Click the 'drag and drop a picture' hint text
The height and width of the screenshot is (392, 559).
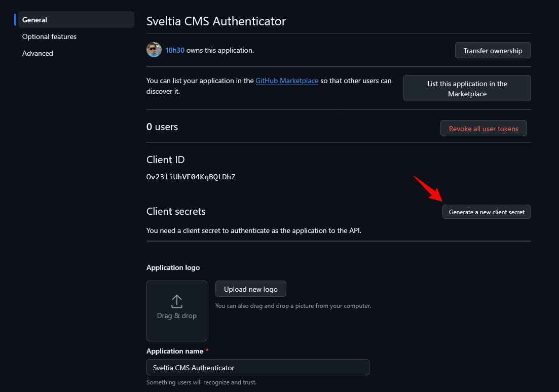293,306
